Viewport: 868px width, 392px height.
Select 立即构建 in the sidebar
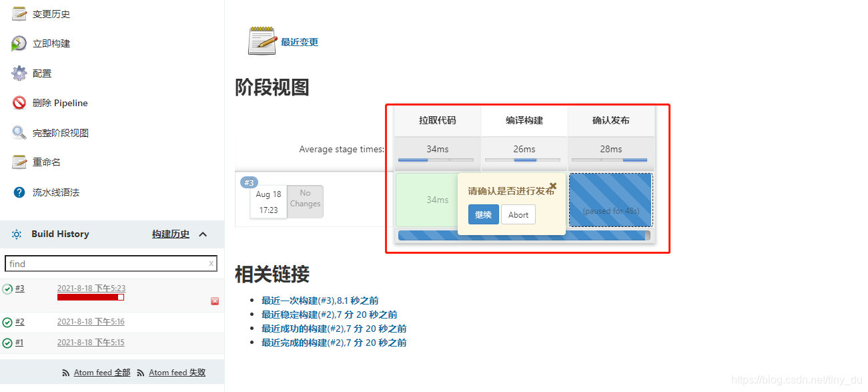pos(51,43)
